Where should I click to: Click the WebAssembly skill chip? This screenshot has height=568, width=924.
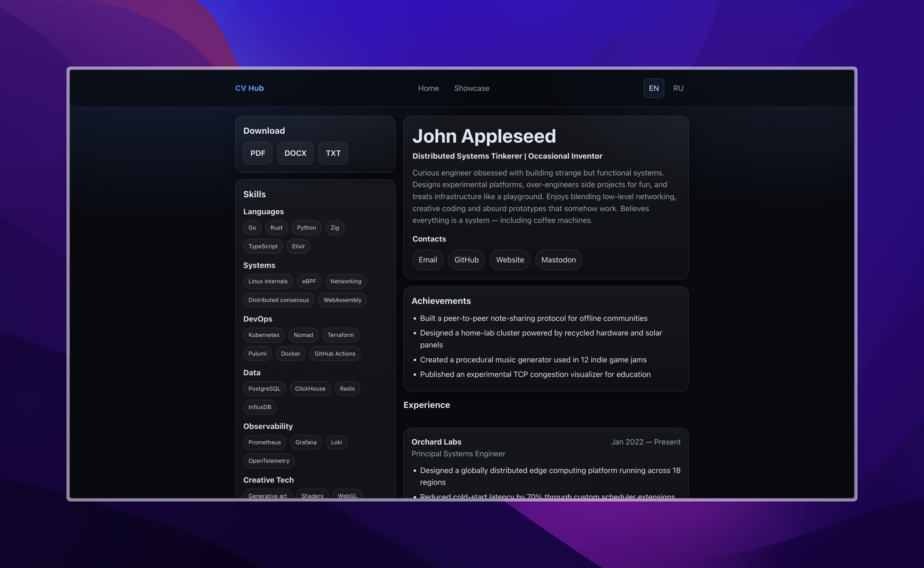343,300
